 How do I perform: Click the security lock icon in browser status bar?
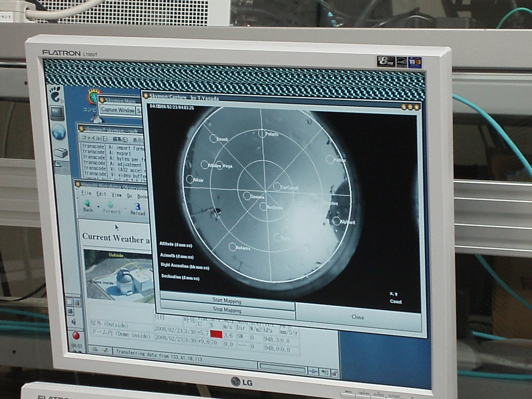tap(334, 374)
